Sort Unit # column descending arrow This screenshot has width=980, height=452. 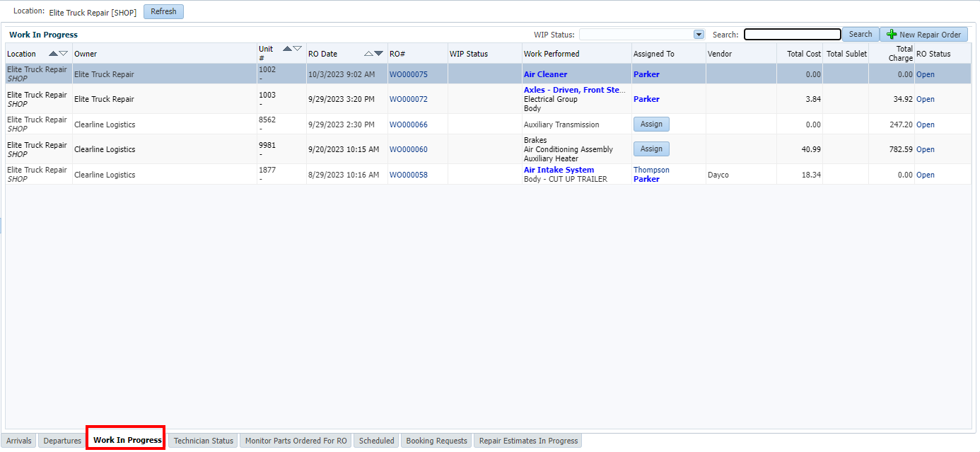[x=297, y=49]
